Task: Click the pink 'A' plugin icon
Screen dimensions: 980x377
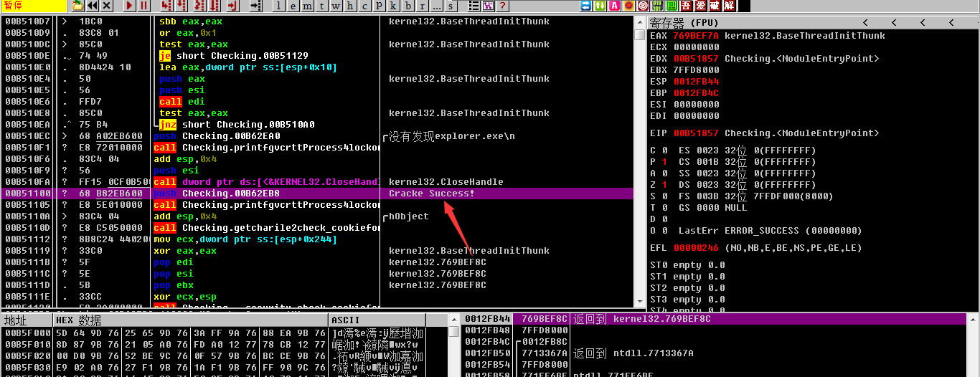Action: pyautogui.click(x=614, y=6)
